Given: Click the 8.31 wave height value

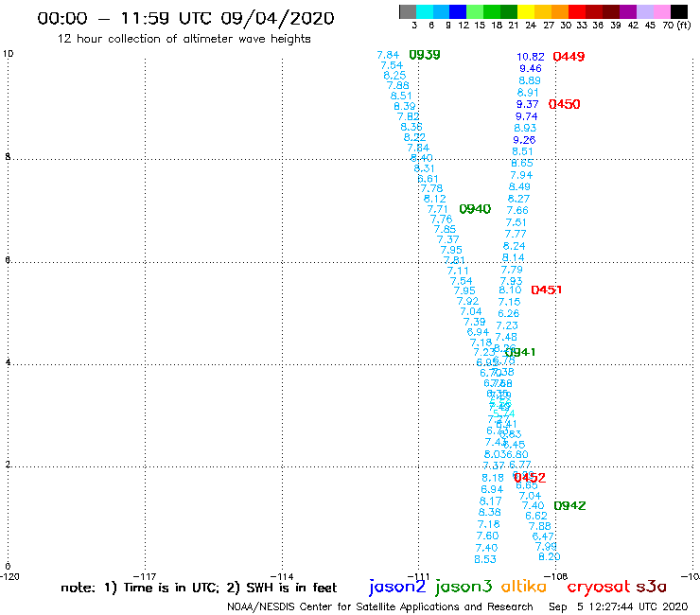Looking at the screenshot, I should tap(424, 168).
